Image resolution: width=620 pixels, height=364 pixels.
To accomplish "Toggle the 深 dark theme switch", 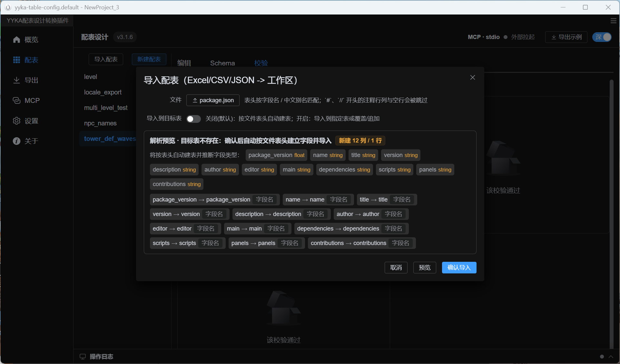I will pos(602,37).
